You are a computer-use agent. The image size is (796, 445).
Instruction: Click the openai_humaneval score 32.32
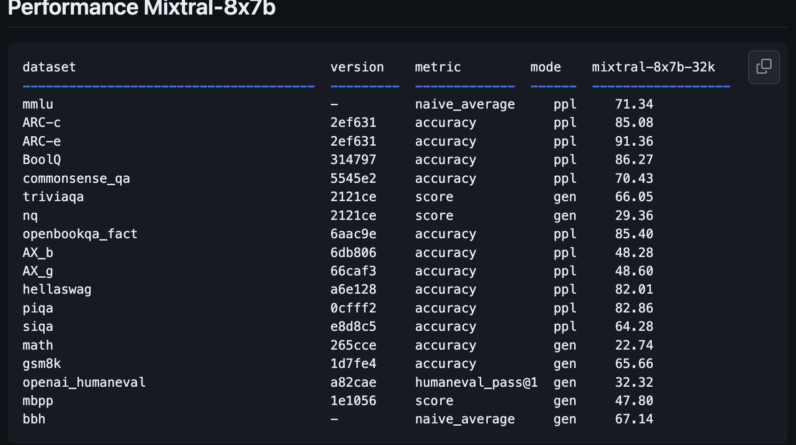(x=634, y=383)
